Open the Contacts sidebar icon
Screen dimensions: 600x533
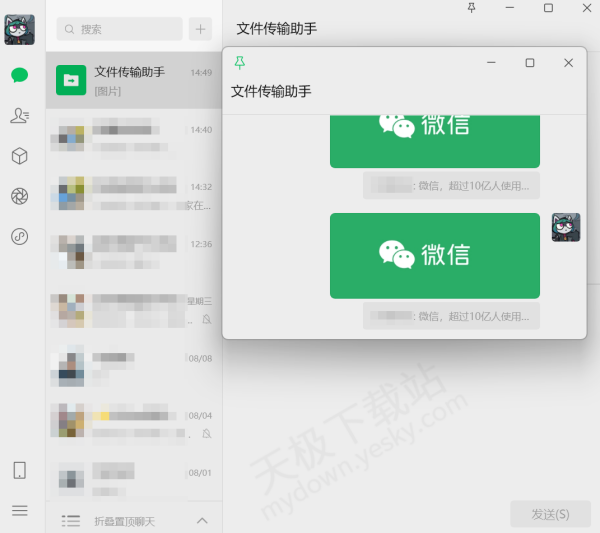pyautogui.click(x=20, y=116)
